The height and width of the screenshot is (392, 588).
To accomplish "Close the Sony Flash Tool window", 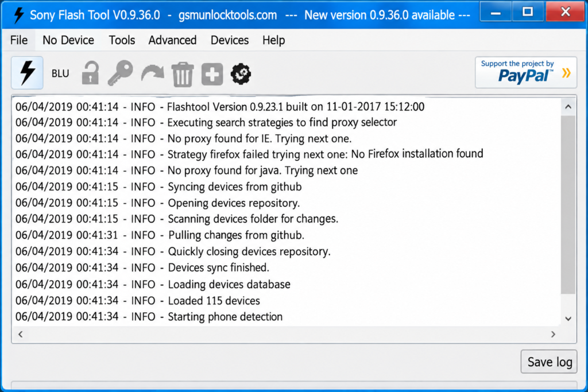I will (x=565, y=12).
